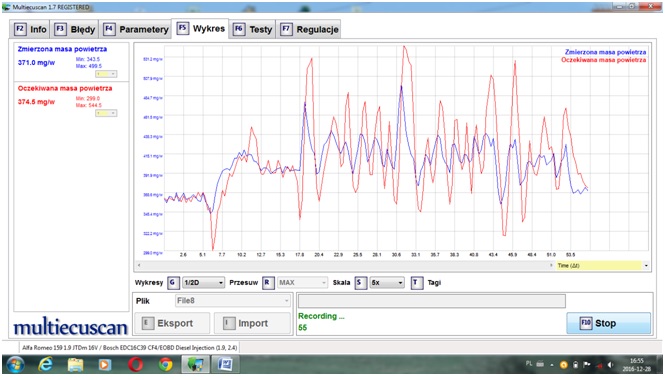
Task: Launch Internet Explorer from taskbar
Action: (45, 365)
